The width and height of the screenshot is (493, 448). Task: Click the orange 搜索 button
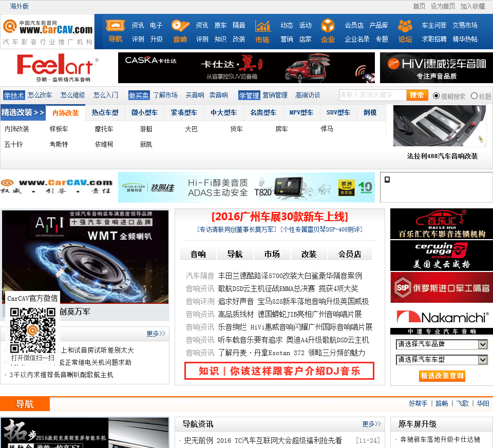417,95
